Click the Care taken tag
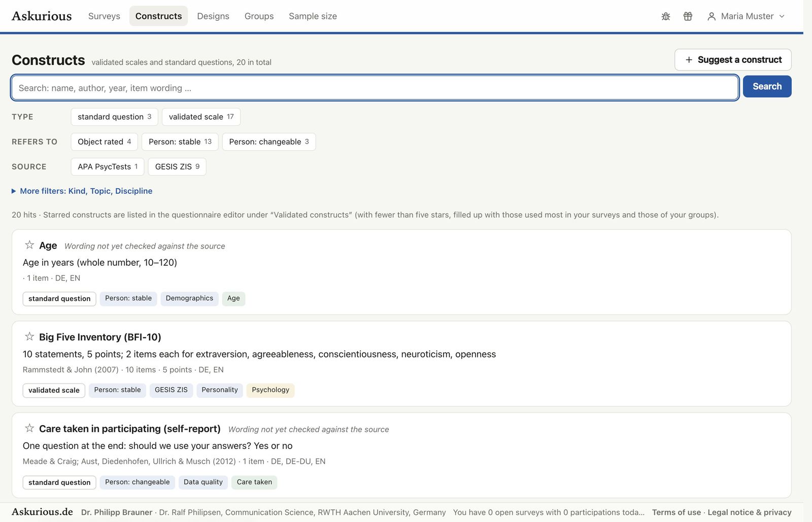Viewport: 812px width, 522px height. [x=254, y=482]
